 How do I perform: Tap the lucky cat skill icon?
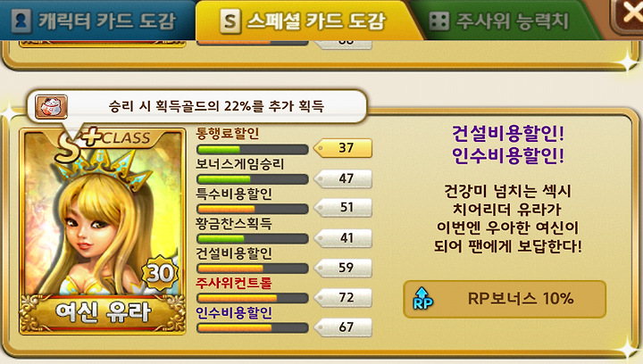(51, 107)
